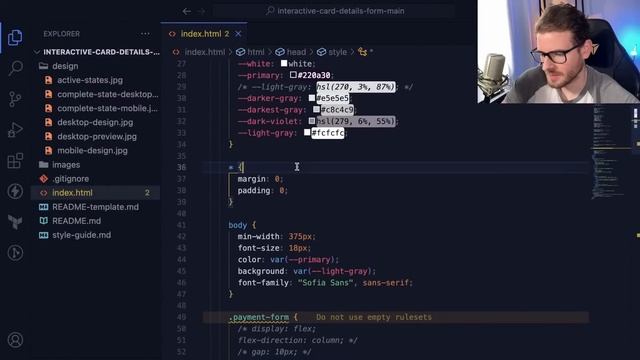Open the Source Control view
The width and height of the screenshot is (640, 360).
pos(15,99)
